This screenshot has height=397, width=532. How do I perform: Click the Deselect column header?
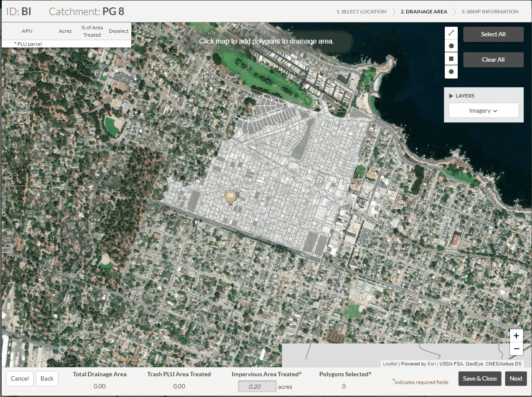coord(119,31)
